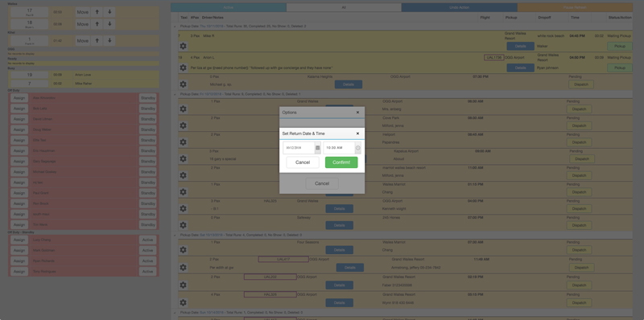Collapse the Sat 10/13/2018 pickup group
This screenshot has width=644, height=320.
pos(175,235)
